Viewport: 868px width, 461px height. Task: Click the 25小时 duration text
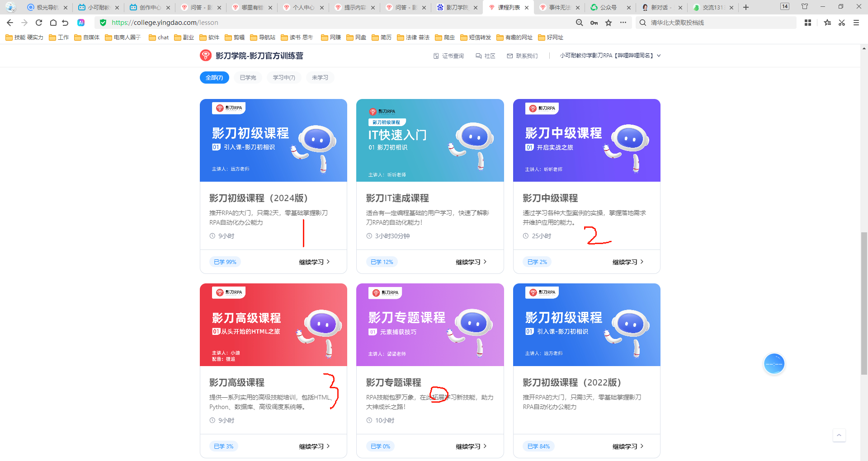pos(542,236)
